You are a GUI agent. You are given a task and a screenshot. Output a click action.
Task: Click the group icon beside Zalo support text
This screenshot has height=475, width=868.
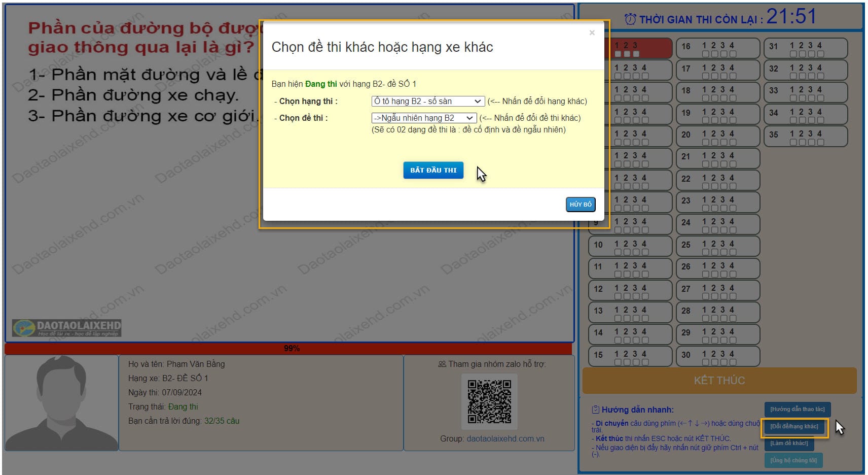point(442,364)
